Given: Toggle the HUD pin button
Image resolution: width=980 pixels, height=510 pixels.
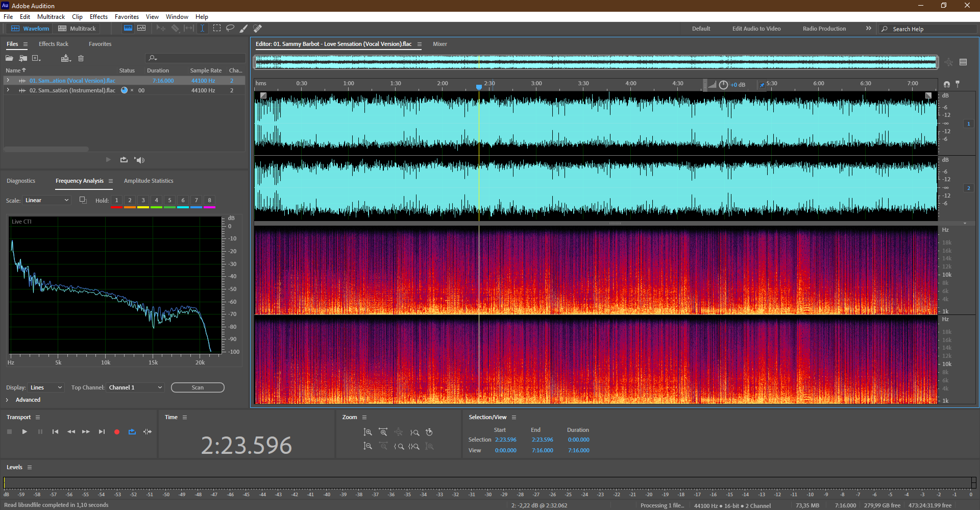Looking at the screenshot, I should click(x=762, y=85).
